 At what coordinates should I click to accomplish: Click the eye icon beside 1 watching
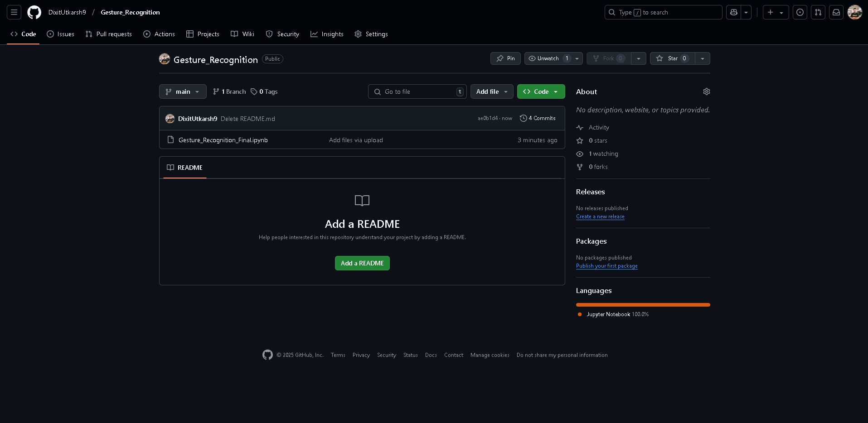tap(580, 154)
